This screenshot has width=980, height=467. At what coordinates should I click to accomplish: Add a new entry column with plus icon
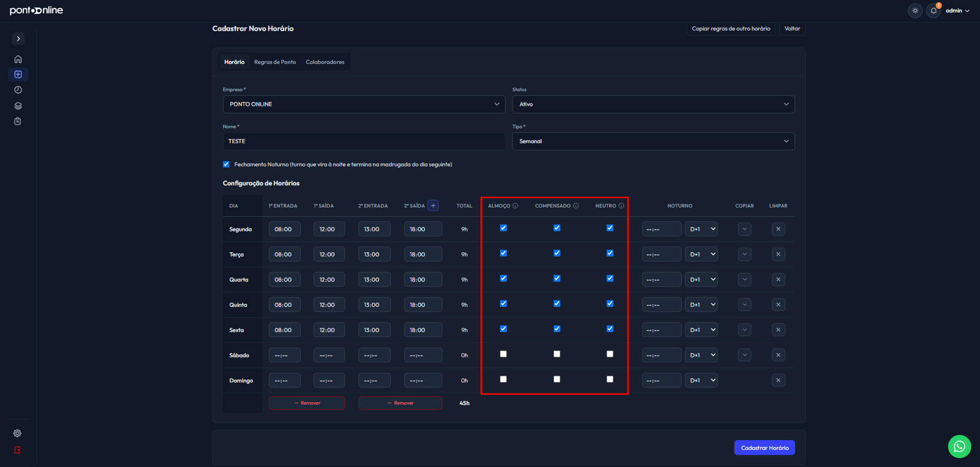[433, 206]
